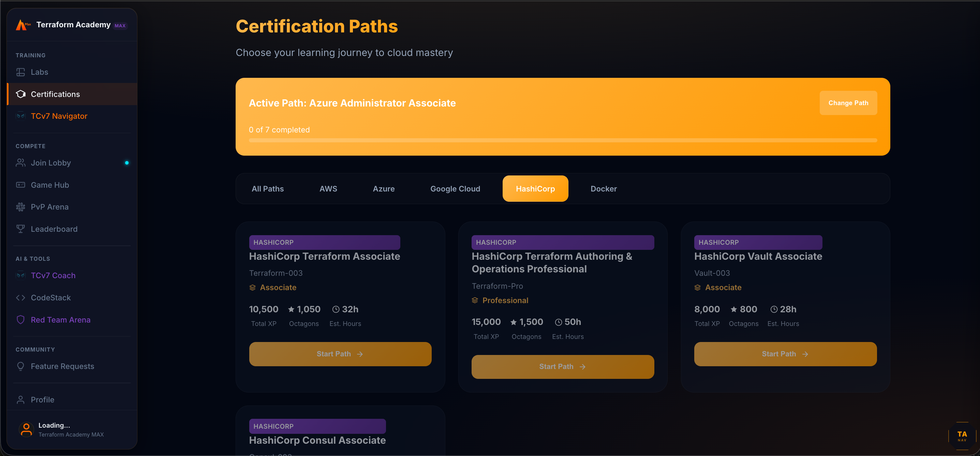
Task: Click the '8,000' Total XP value
Action: pos(707,309)
